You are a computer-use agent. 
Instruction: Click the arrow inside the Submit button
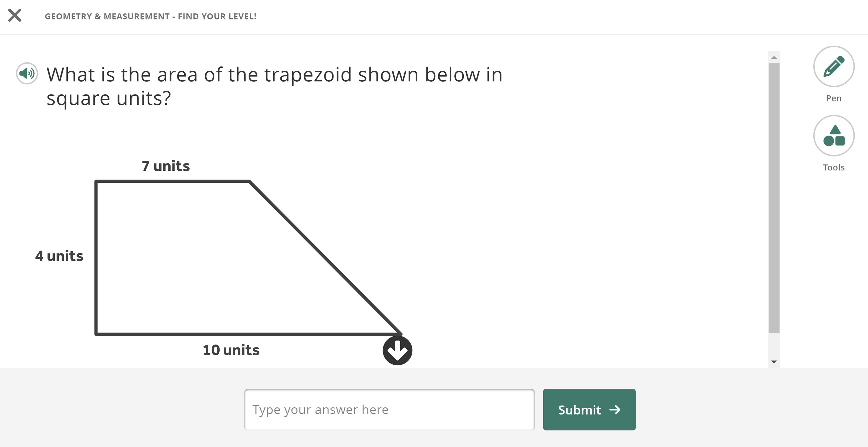click(615, 410)
